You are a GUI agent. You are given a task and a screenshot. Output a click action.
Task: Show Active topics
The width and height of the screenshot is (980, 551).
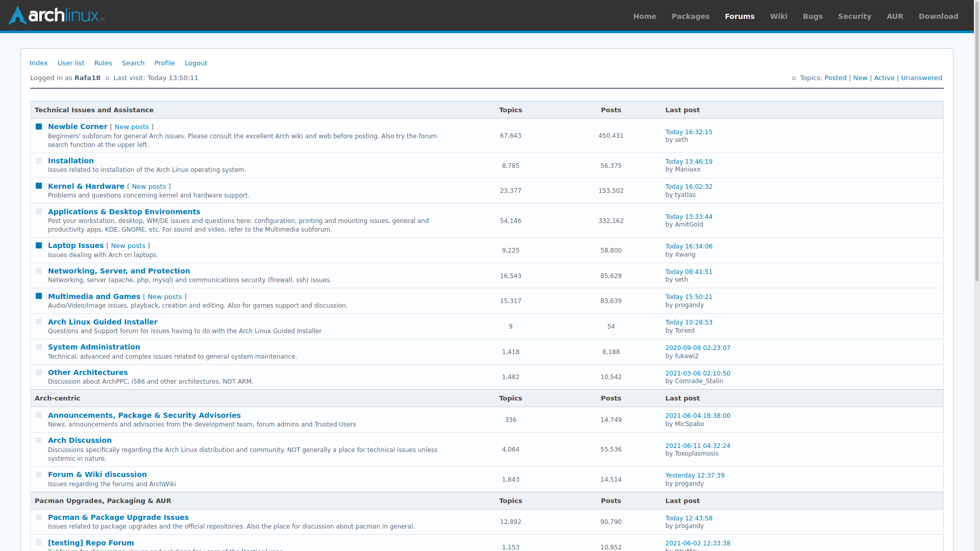click(x=885, y=78)
